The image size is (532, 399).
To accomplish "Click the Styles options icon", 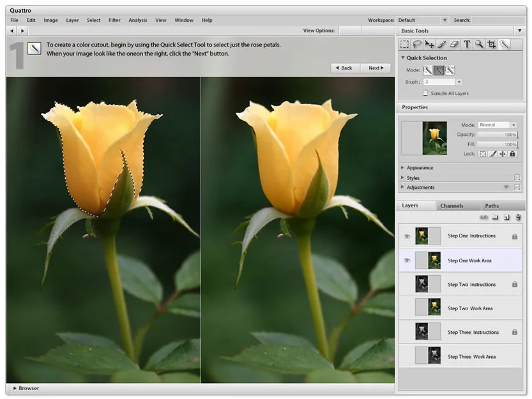I will pos(517,177).
